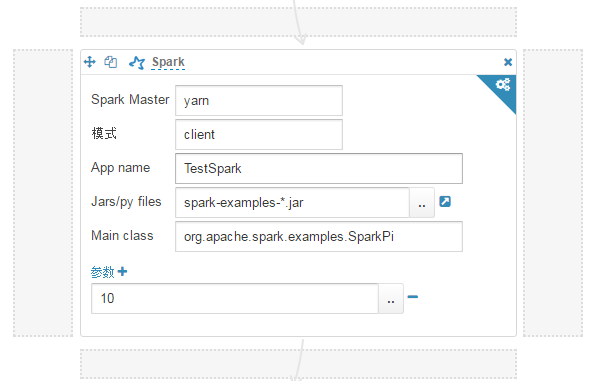Image resolution: width=591 pixels, height=381 pixels.
Task: Click the mode field containing client
Action: pyautogui.click(x=259, y=135)
